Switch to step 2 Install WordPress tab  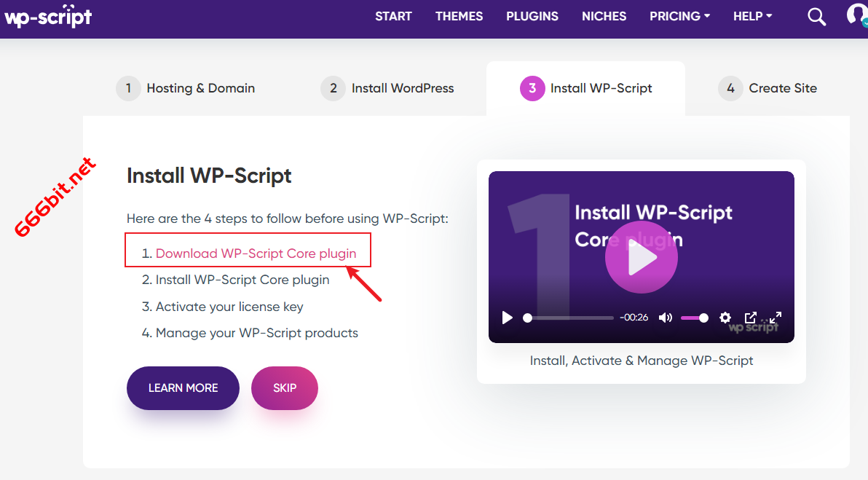point(387,89)
